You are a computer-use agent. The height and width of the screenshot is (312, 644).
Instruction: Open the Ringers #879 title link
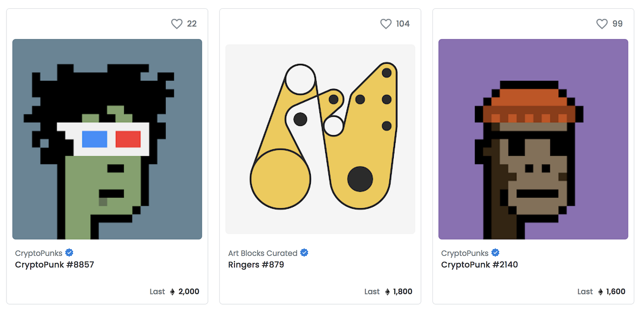pyautogui.click(x=256, y=265)
